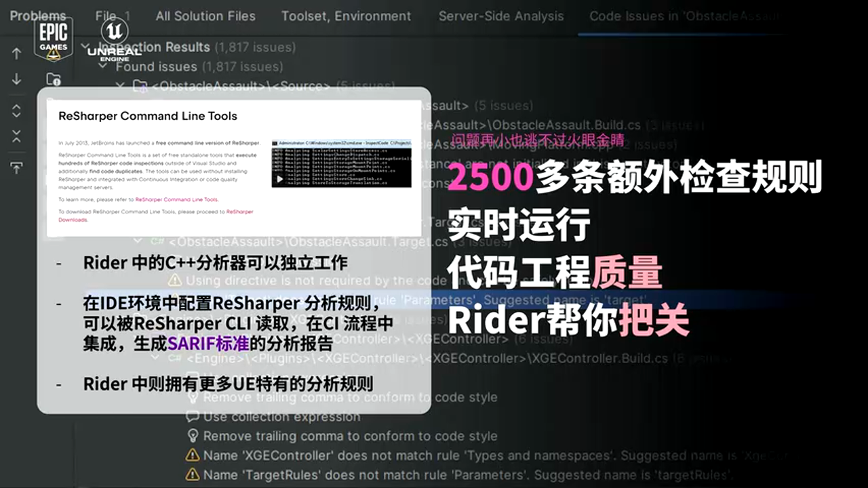Image resolution: width=868 pixels, height=488 pixels.
Task: Click the Expand All icon
Action: [x=17, y=111]
